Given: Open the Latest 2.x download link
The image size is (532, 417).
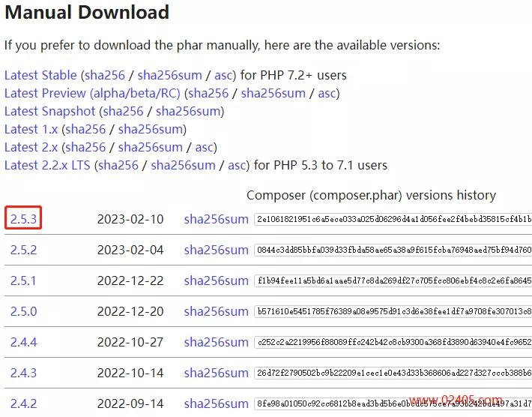Looking at the screenshot, I should click(31, 147).
